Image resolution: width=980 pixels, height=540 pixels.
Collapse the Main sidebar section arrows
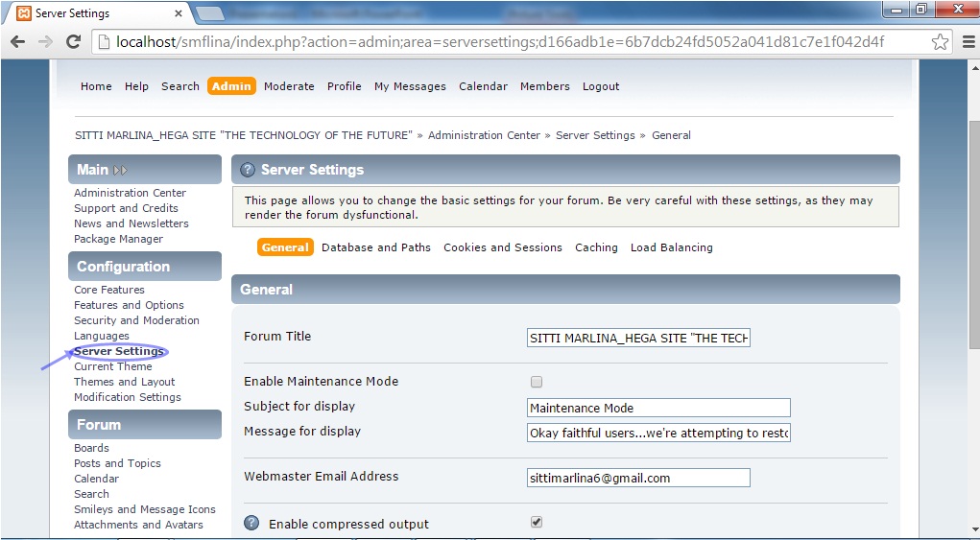120,170
